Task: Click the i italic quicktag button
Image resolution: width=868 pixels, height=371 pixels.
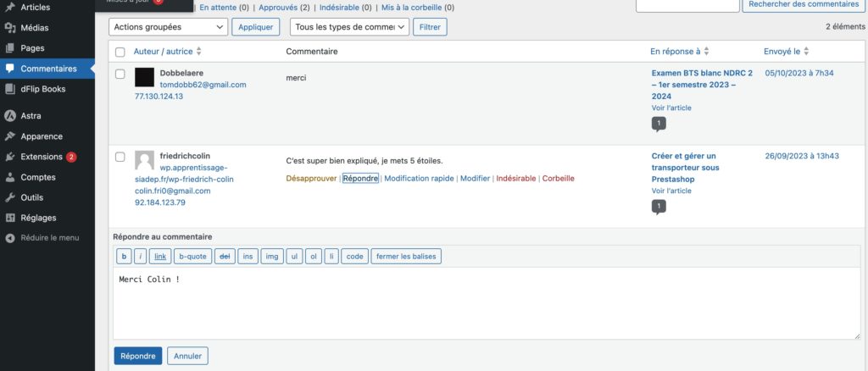Action: pyautogui.click(x=141, y=257)
